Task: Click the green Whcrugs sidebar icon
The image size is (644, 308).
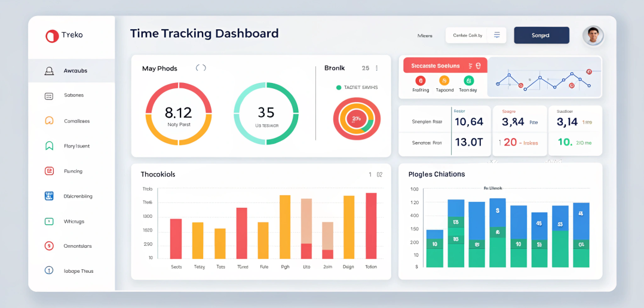Action: [50, 221]
